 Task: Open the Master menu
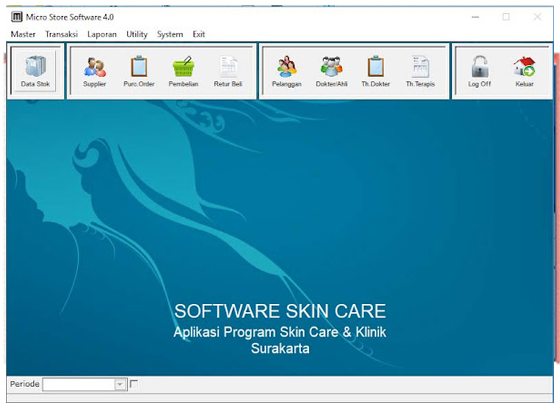(23, 34)
